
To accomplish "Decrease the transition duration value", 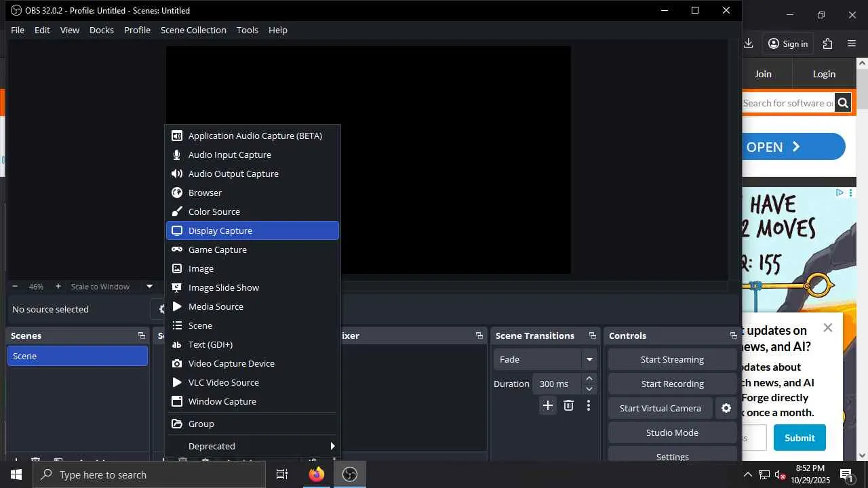I will click(x=589, y=389).
